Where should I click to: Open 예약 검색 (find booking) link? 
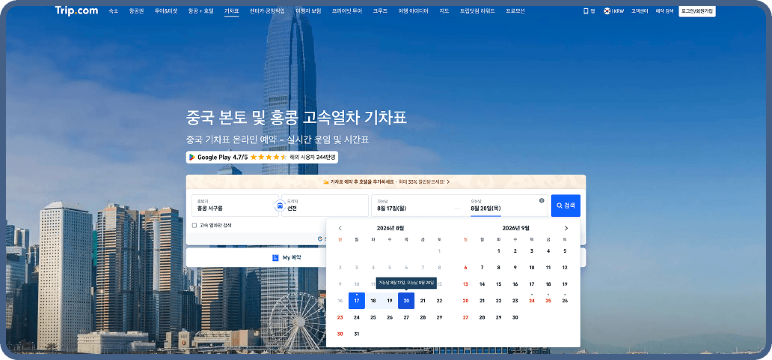tap(664, 11)
